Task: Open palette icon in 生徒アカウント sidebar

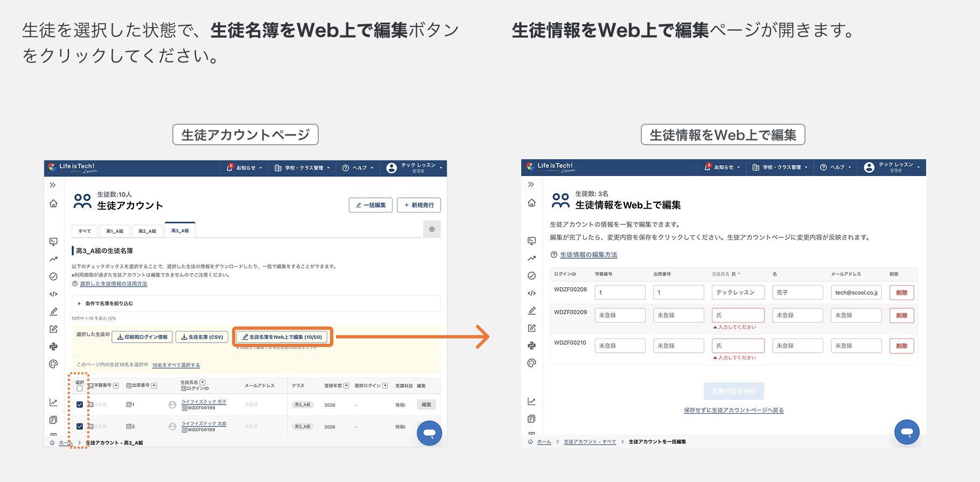Action: pyautogui.click(x=53, y=364)
